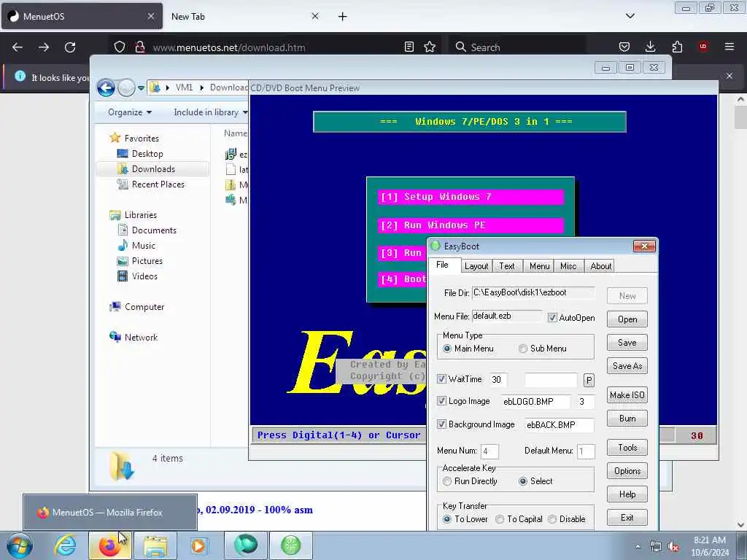The width and height of the screenshot is (747, 560).
Task: Select To Capital key transfer
Action: click(x=499, y=519)
